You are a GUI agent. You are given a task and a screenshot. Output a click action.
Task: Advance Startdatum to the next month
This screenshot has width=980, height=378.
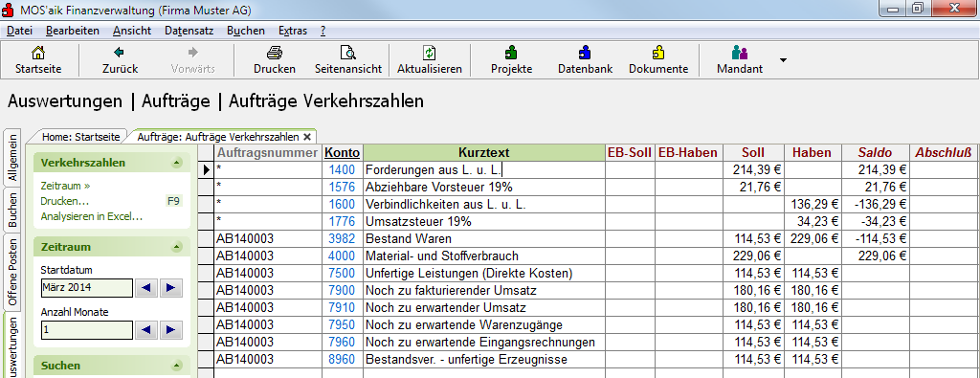(x=170, y=288)
